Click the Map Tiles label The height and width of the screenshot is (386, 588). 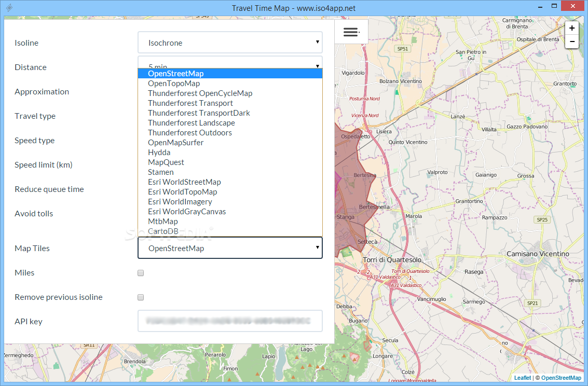pos(32,248)
